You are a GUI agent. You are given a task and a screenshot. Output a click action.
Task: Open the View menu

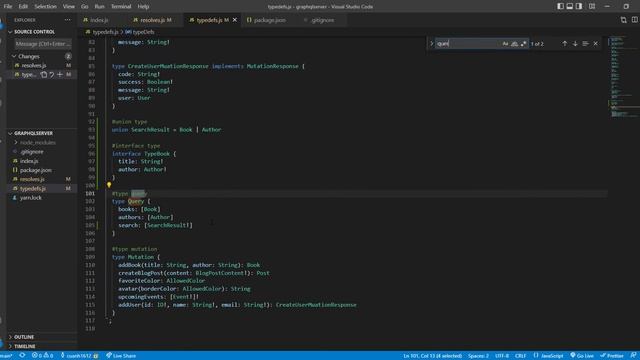69,7
